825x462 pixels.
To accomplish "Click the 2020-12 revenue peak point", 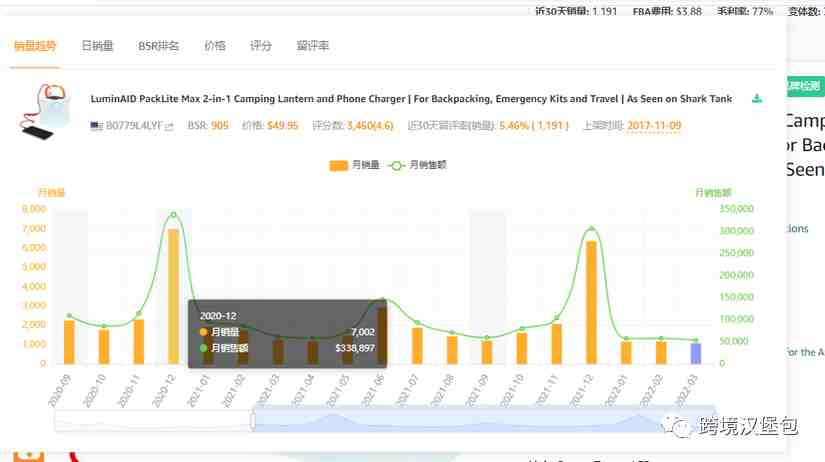I will coord(174,215).
